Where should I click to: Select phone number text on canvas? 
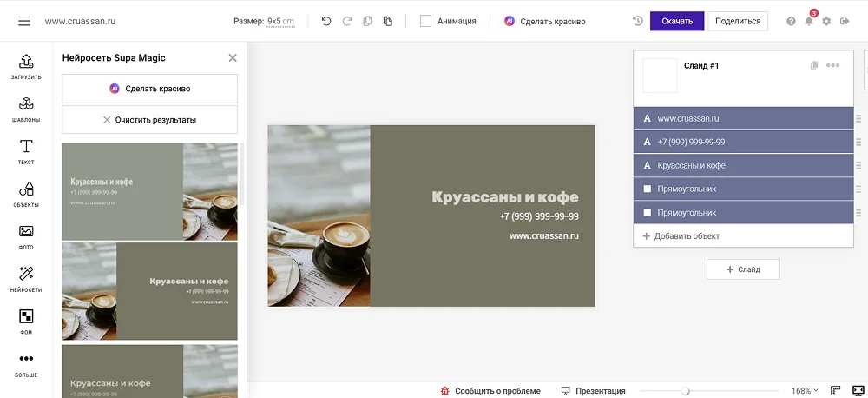point(539,216)
